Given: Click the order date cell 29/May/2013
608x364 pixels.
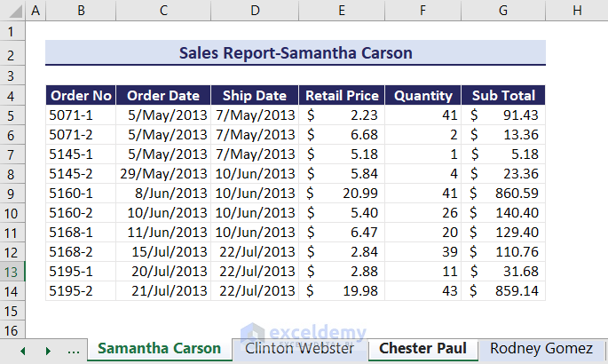Looking at the screenshot, I should 163,173.
